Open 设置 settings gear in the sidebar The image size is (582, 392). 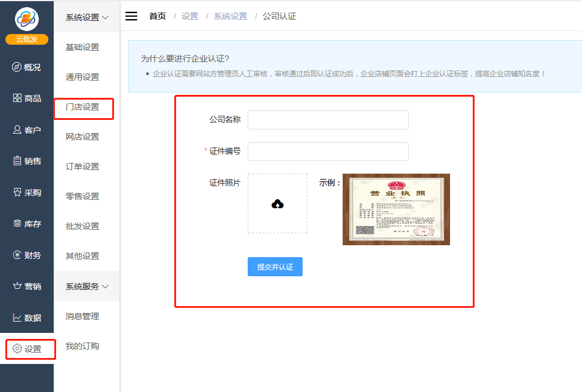(27, 349)
